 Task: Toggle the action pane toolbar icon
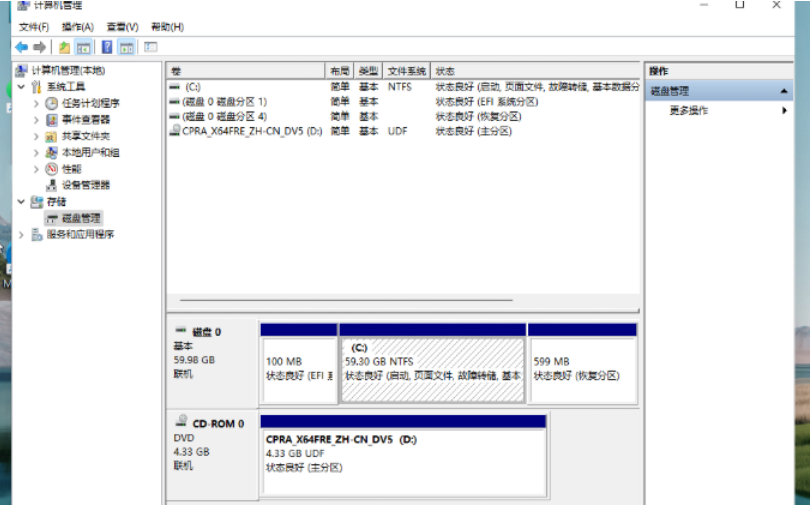click(127, 48)
